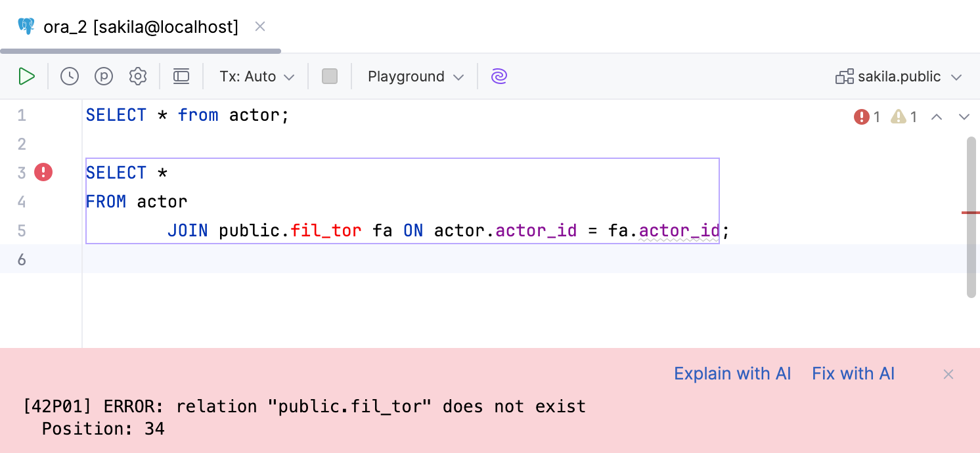Run the query with the green play icon
Image resolution: width=980 pixels, height=453 pixels.
tap(27, 76)
